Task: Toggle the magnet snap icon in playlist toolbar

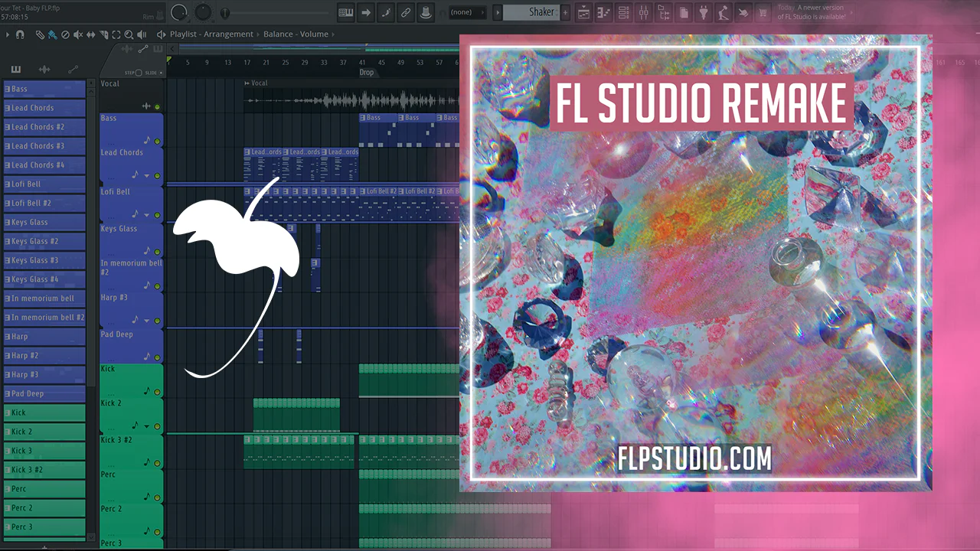Action: pos(20,34)
